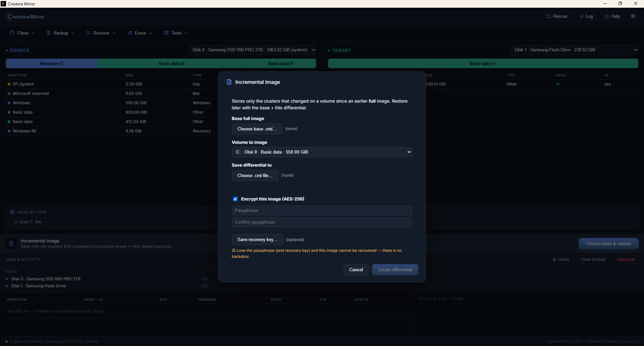This screenshot has width=644, height=346.
Task: Expand the Backup menu chevron
Action: [73, 33]
